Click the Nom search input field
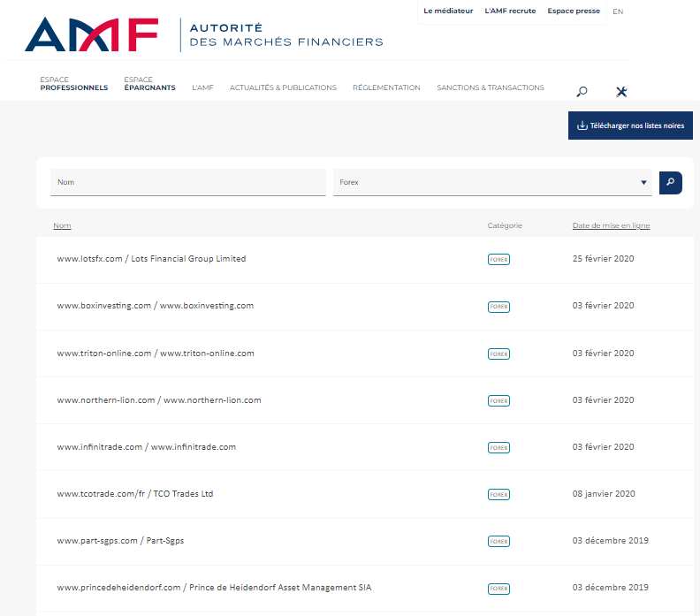 [187, 183]
